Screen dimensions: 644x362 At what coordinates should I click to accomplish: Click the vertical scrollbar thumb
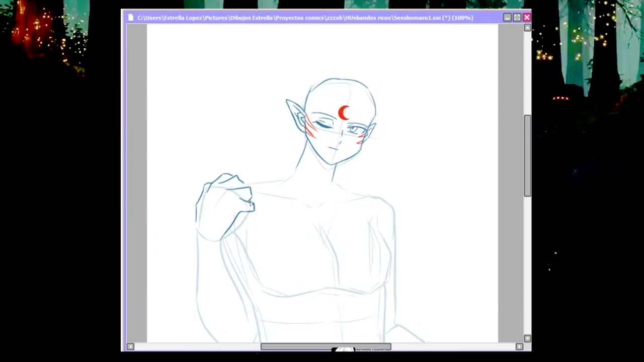click(x=527, y=156)
